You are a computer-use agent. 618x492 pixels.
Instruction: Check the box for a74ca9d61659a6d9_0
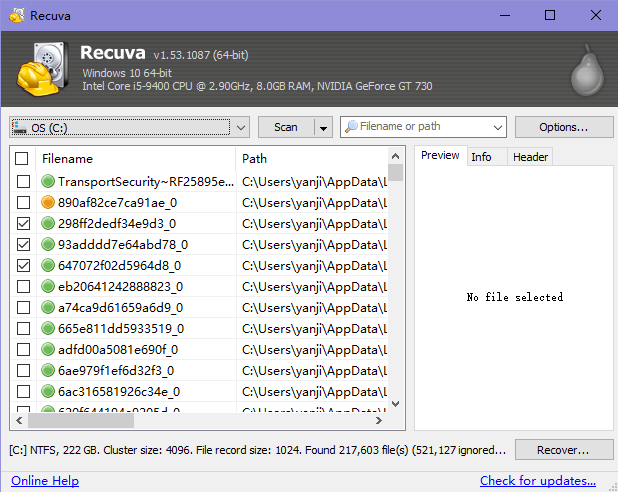tap(23, 307)
